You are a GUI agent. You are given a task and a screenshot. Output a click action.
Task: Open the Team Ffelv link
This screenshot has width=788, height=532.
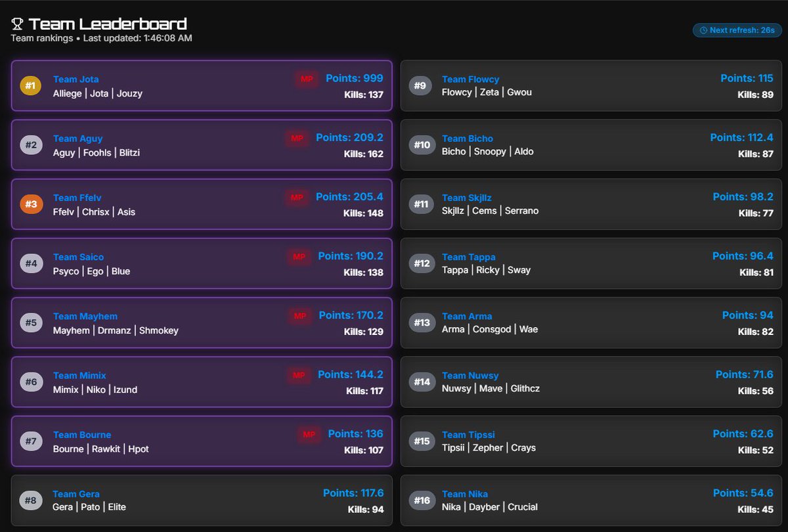(x=77, y=198)
